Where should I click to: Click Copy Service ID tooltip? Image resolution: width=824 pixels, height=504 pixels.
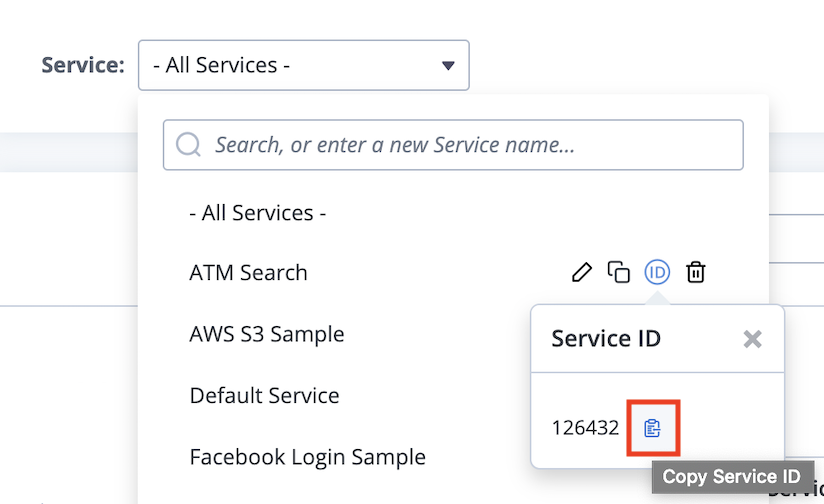pyautogui.click(x=732, y=477)
